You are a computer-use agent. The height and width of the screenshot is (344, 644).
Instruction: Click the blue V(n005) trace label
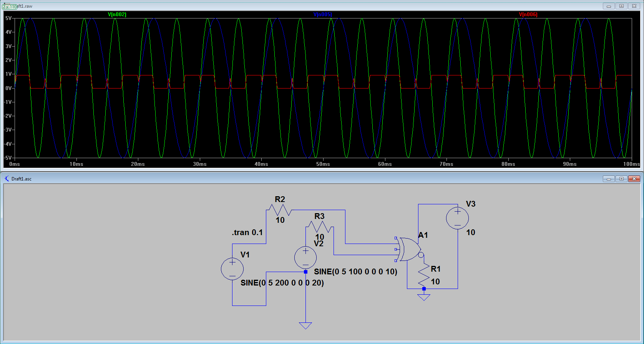click(323, 15)
